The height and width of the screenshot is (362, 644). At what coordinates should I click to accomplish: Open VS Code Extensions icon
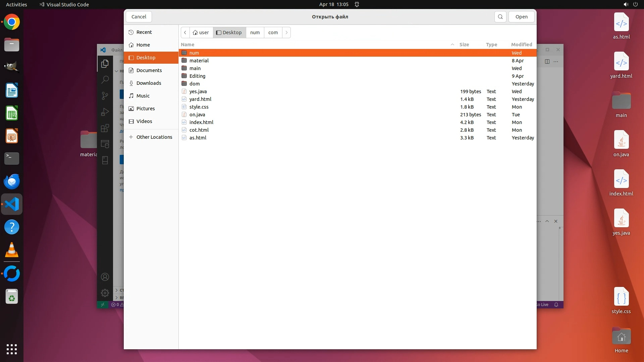105,128
